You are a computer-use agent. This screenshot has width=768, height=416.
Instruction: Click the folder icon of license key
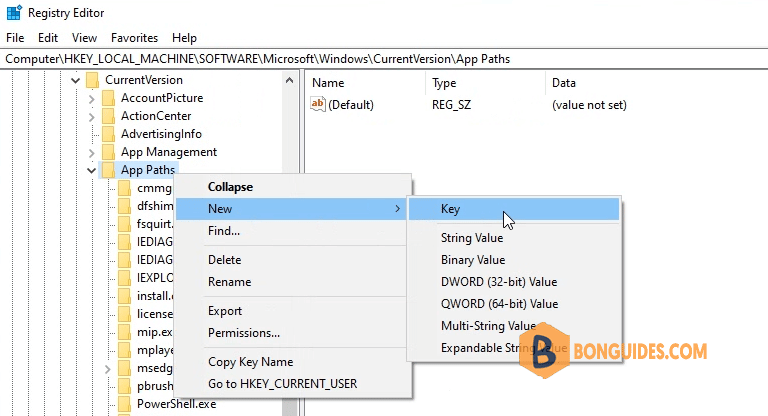click(124, 314)
